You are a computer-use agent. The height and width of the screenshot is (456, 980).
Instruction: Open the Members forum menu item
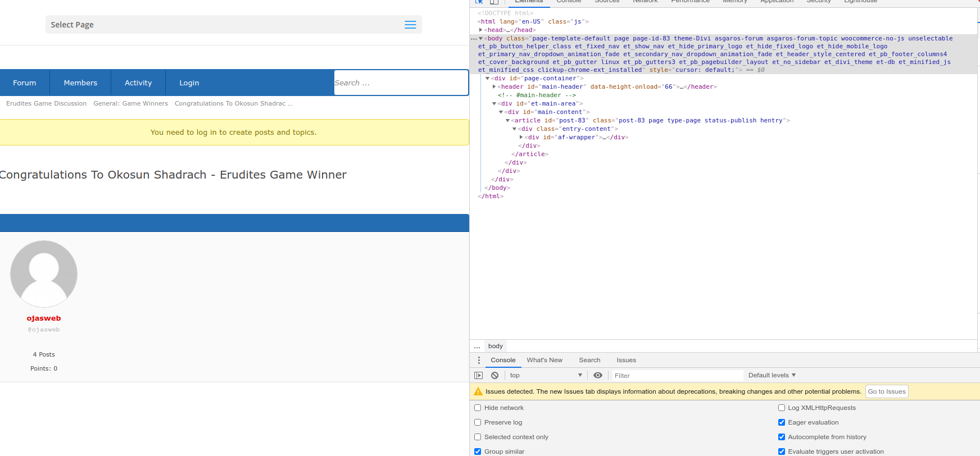(x=80, y=83)
